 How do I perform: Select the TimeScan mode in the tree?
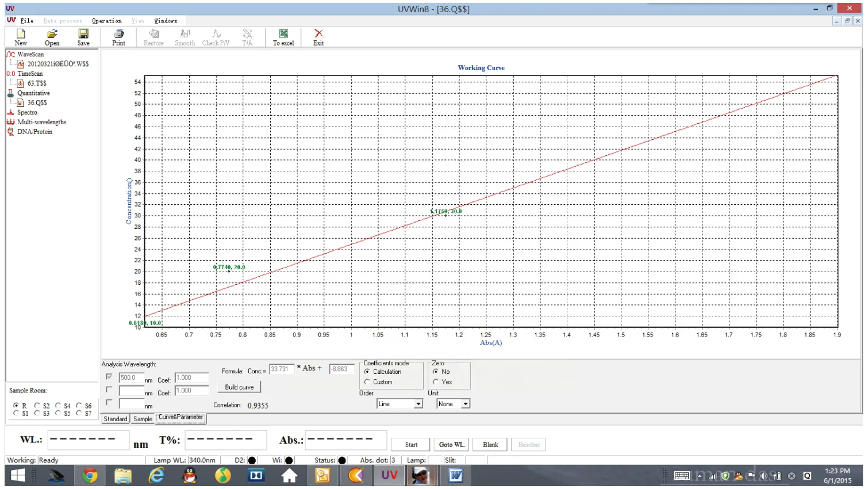pyautogui.click(x=29, y=74)
